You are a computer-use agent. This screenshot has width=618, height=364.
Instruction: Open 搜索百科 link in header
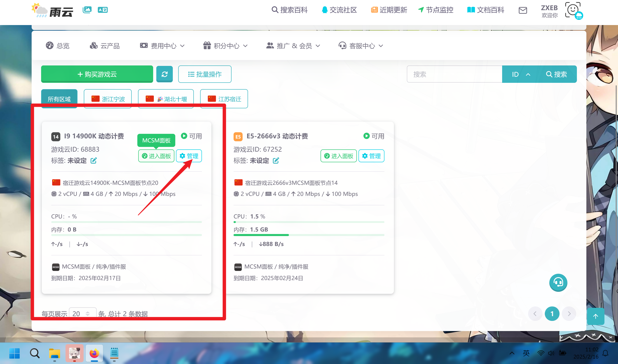point(290,10)
